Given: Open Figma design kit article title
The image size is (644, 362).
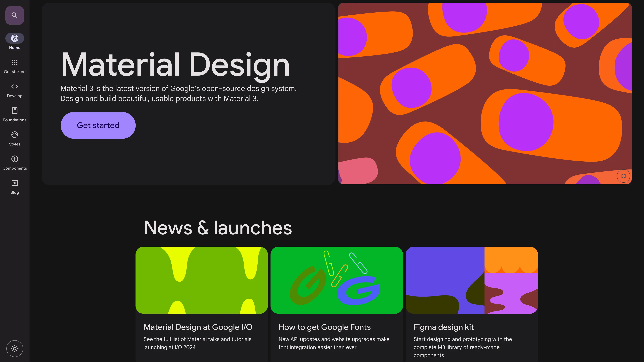Looking at the screenshot, I should click(x=444, y=327).
